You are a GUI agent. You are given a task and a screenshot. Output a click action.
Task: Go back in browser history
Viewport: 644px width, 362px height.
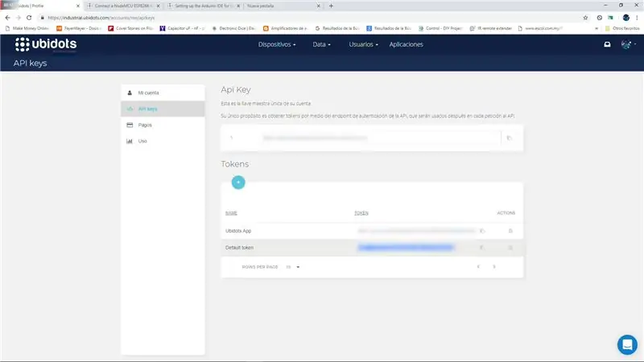coord(7,18)
